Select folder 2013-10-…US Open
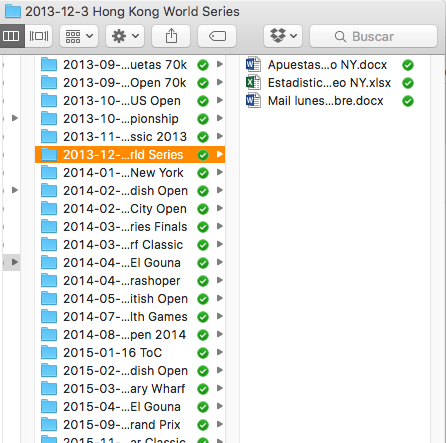Image resolution: width=446 pixels, height=443 pixels. 130,101
